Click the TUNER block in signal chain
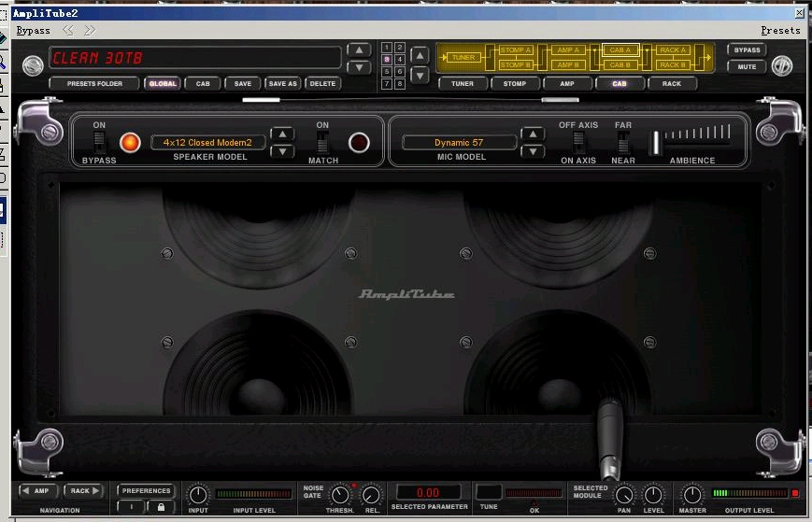 463,57
